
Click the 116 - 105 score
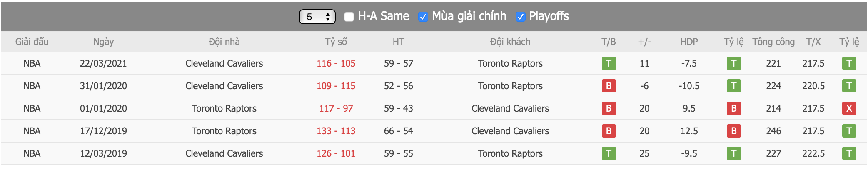click(336, 63)
